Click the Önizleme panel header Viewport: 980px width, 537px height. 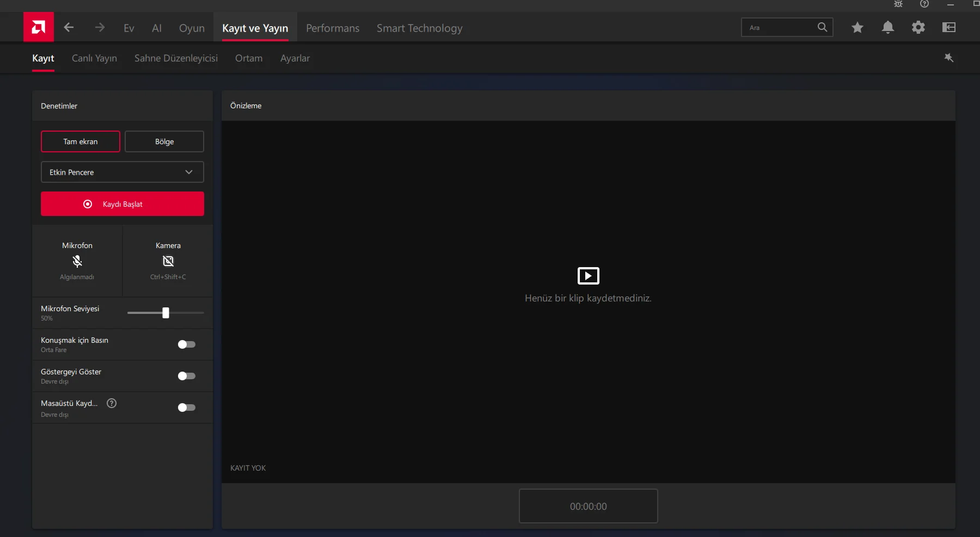pyautogui.click(x=589, y=106)
